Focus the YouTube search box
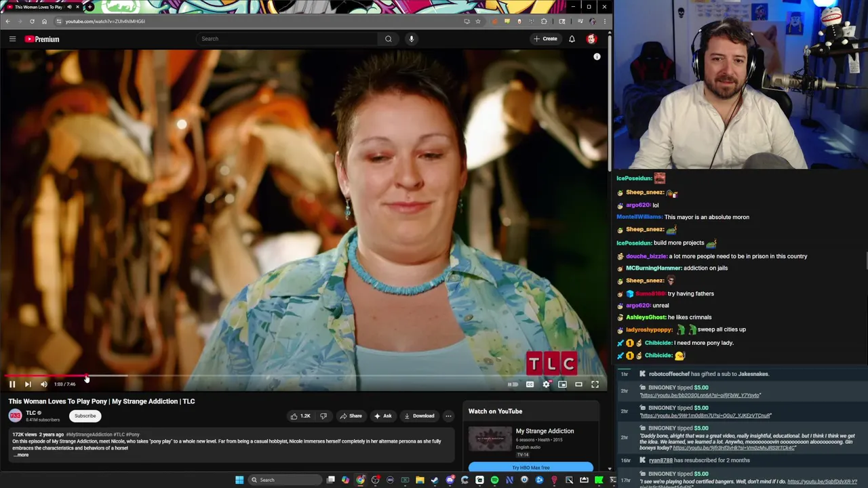 286,39
